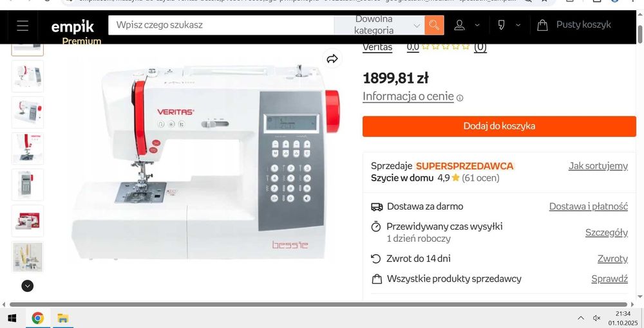Viewport: 644px width, 328px height.
Task: Click the horizontal page scrollbar
Action: (x=318, y=304)
